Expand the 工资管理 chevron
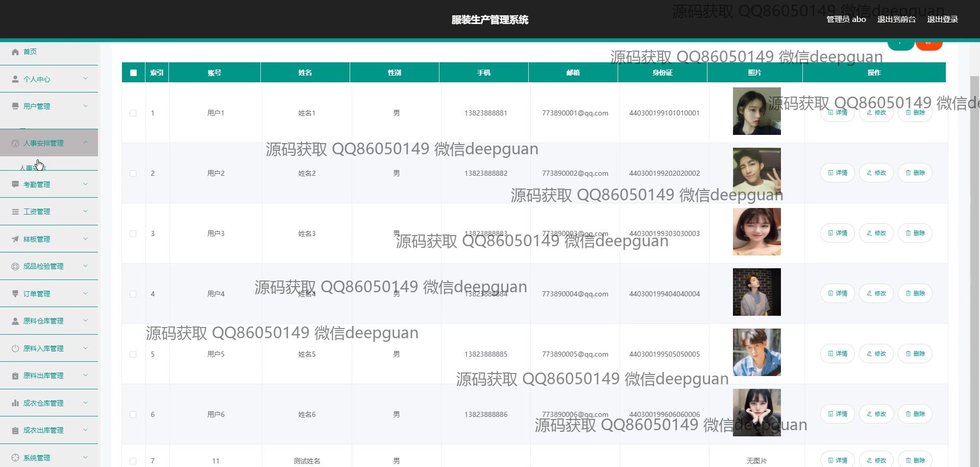Image resolution: width=980 pixels, height=467 pixels. (85, 211)
